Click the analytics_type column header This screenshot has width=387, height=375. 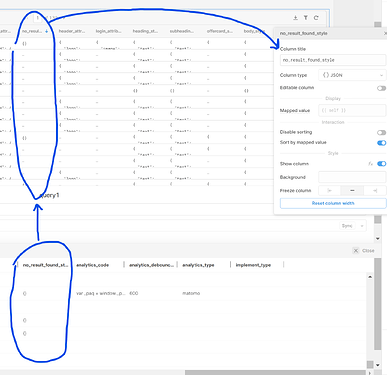click(x=198, y=265)
